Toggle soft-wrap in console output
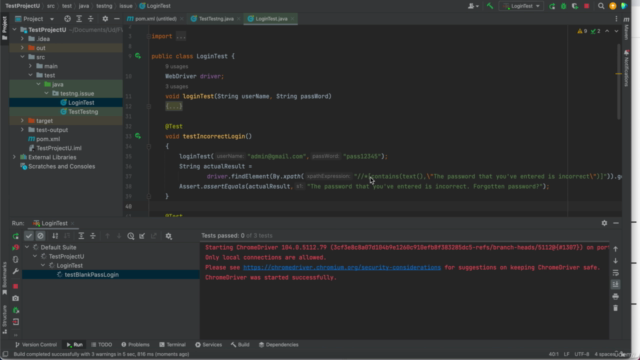The width and height of the screenshot is (640, 360). [x=616, y=273]
